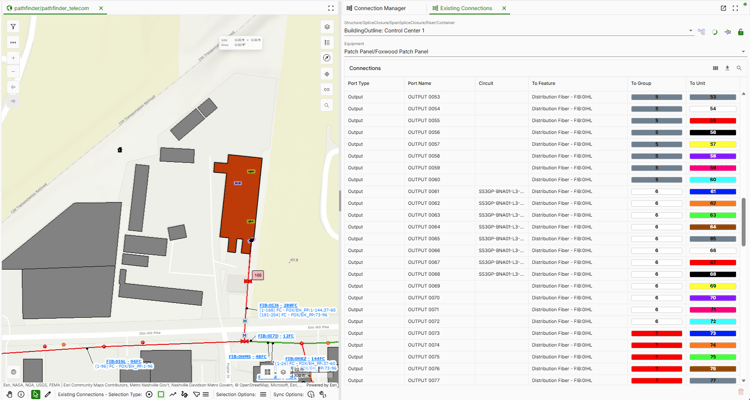Click yellow To Unit swatch 57
Viewport: 750px width, 400px height.
point(713,144)
